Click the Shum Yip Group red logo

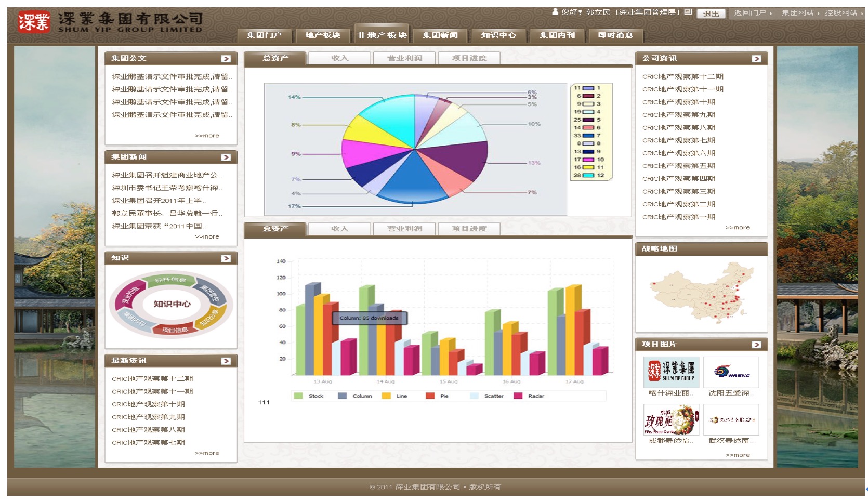[34, 22]
